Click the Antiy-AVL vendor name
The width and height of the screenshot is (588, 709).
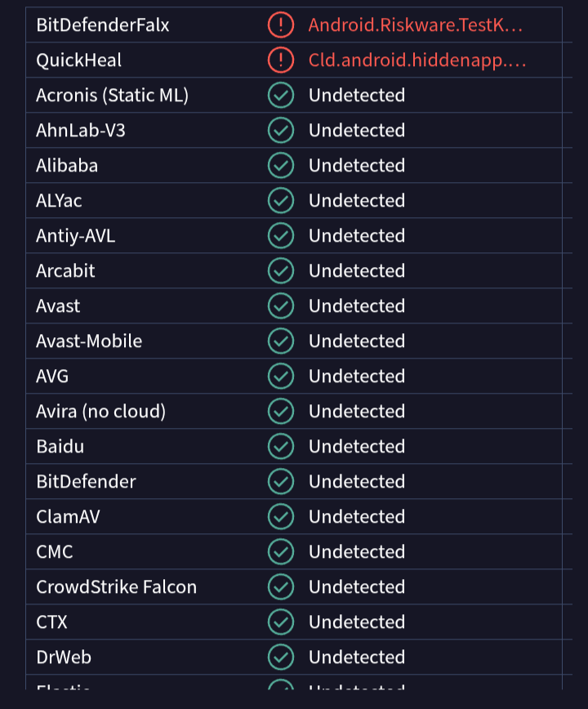(76, 235)
